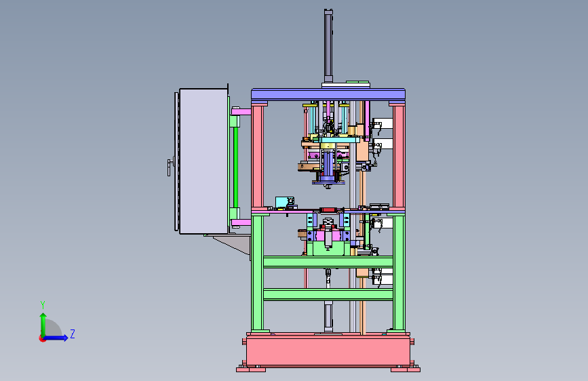Select the upper left red column
The width and height of the screenshot is (588, 381).
coord(257,157)
